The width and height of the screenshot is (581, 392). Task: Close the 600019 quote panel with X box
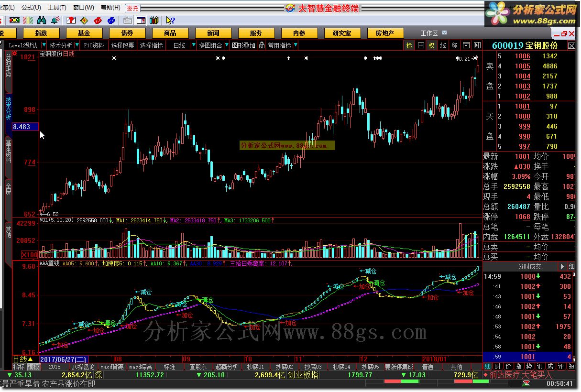pyautogui.click(x=571, y=46)
